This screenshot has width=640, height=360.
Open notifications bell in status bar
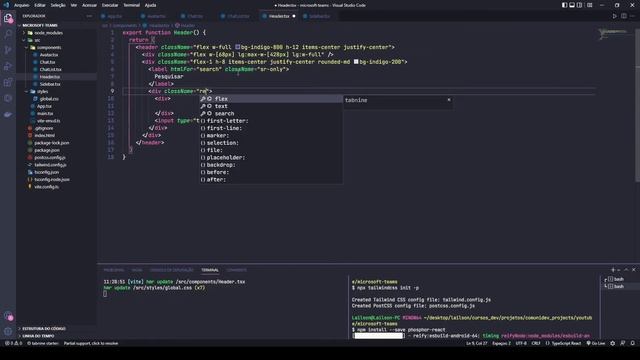tap(632, 344)
